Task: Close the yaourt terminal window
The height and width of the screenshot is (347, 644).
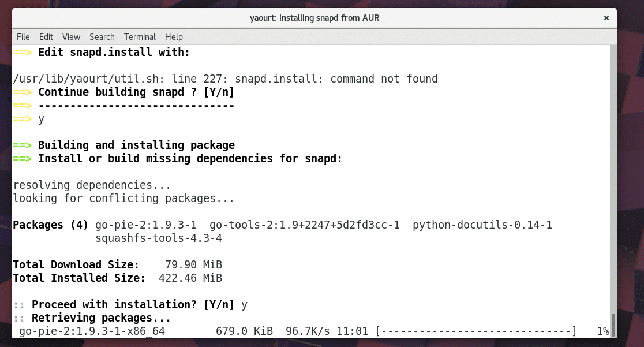Action: coord(606,18)
